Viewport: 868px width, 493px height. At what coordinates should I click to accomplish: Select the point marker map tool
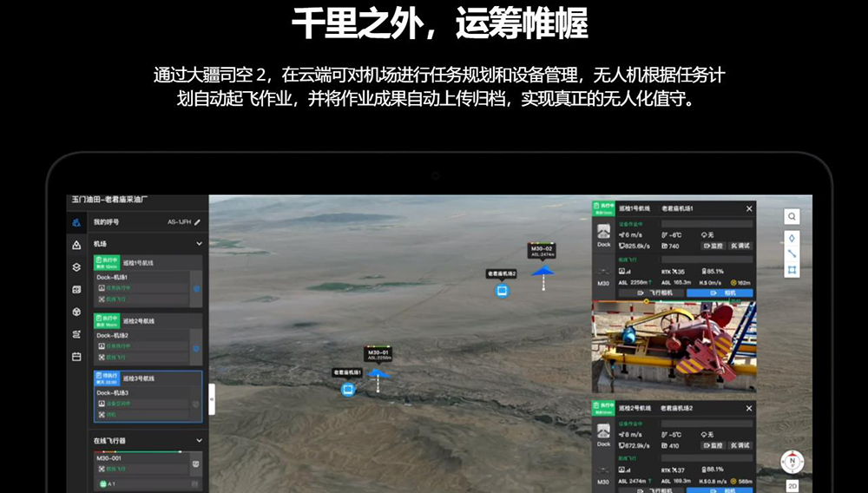pos(792,238)
